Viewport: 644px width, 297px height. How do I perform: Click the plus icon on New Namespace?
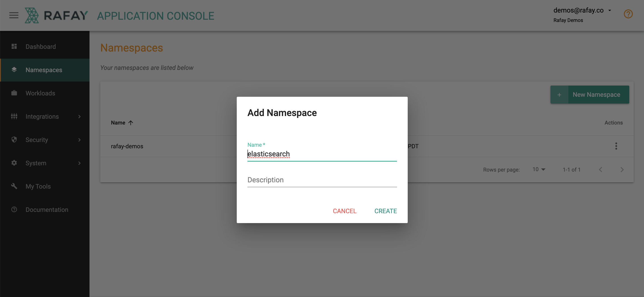(x=559, y=95)
